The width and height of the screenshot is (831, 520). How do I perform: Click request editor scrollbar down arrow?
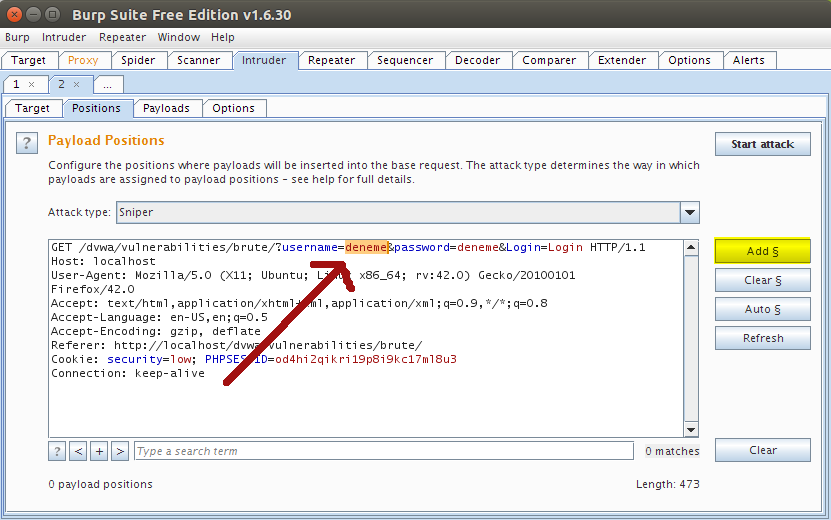[691, 430]
